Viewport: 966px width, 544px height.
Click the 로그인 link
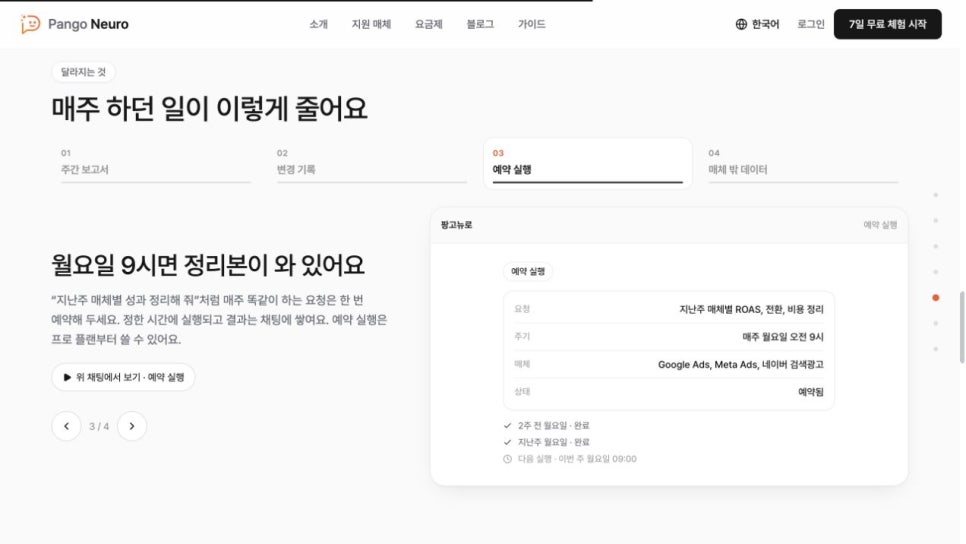(810, 24)
